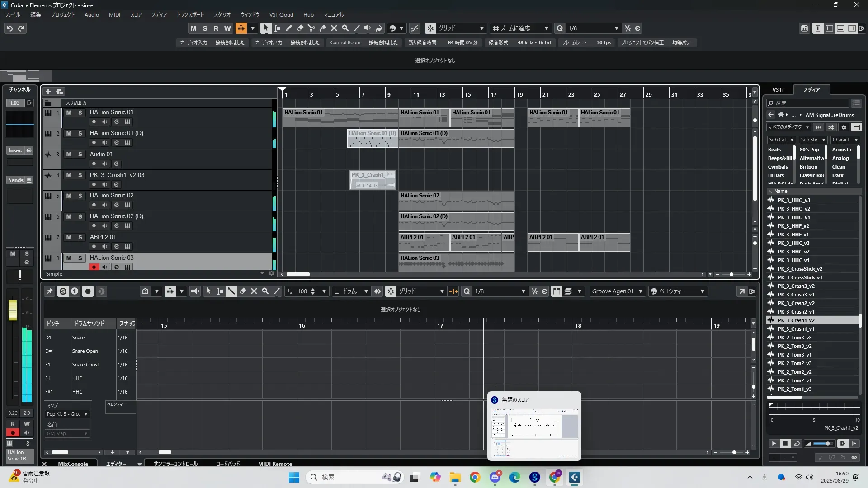Click the Undo arrow icon
The image size is (868, 488).
click(9, 28)
